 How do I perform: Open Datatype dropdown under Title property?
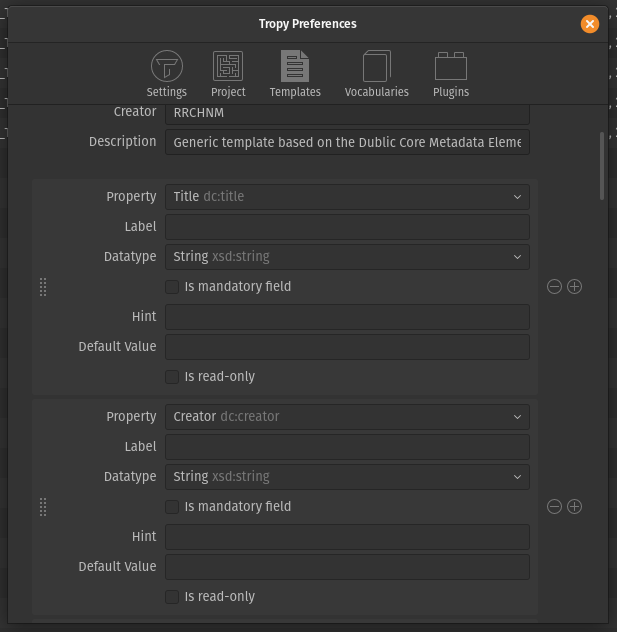tap(347, 257)
